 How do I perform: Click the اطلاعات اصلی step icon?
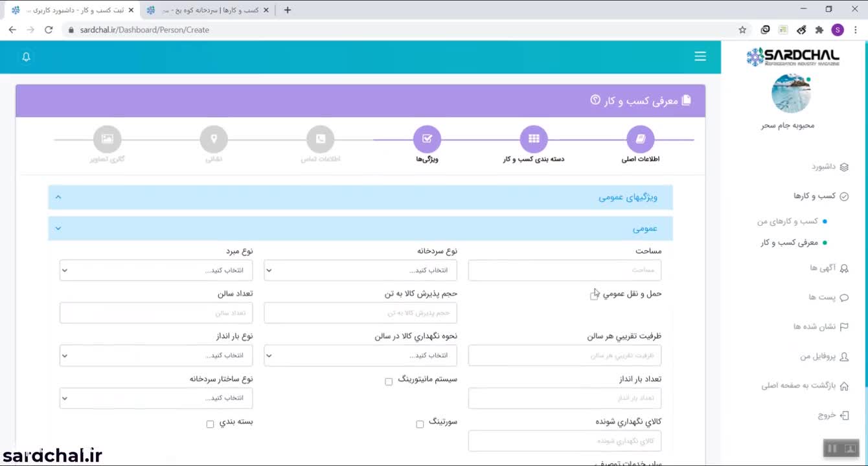(x=640, y=139)
